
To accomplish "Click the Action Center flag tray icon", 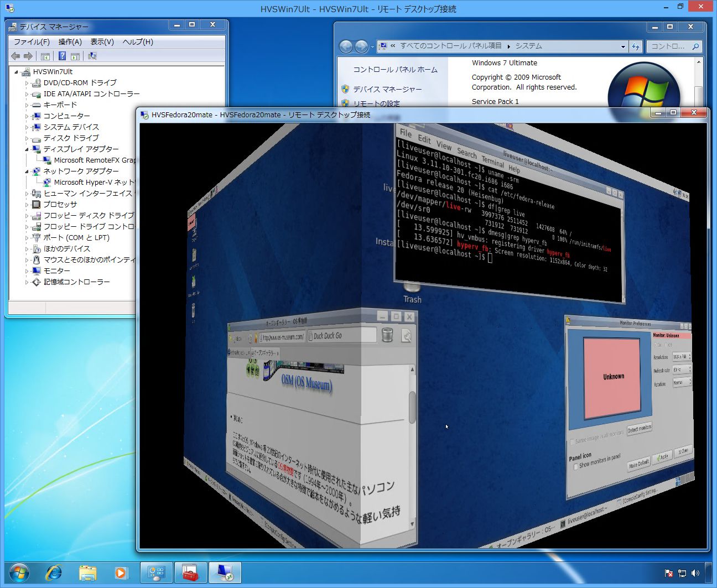I will click(x=668, y=573).
